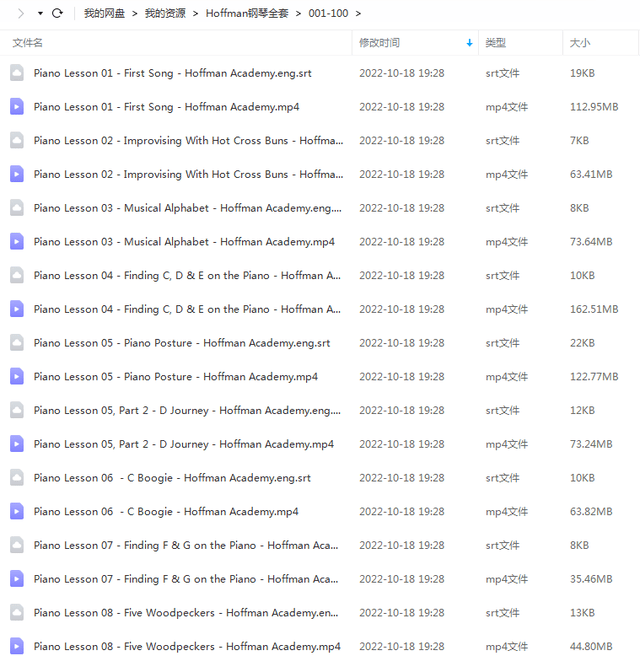Select Lesson 07 Finding F & G mp4 filename

pos(186,579)
